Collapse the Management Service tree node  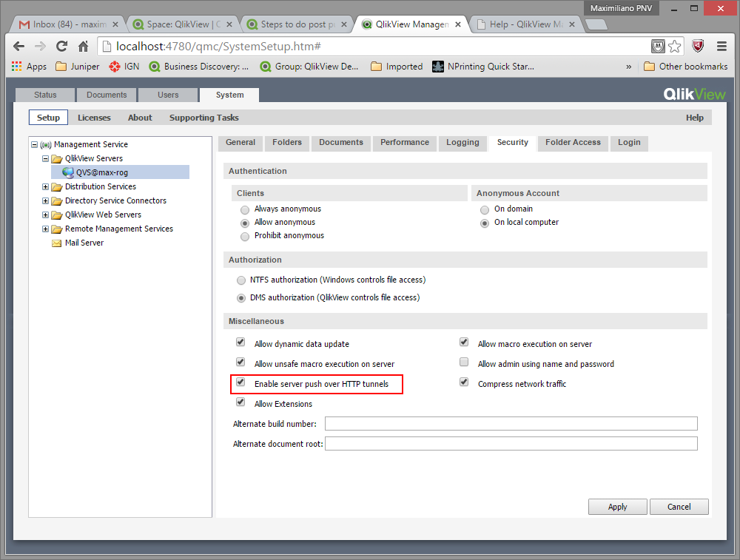coord(35,145)
